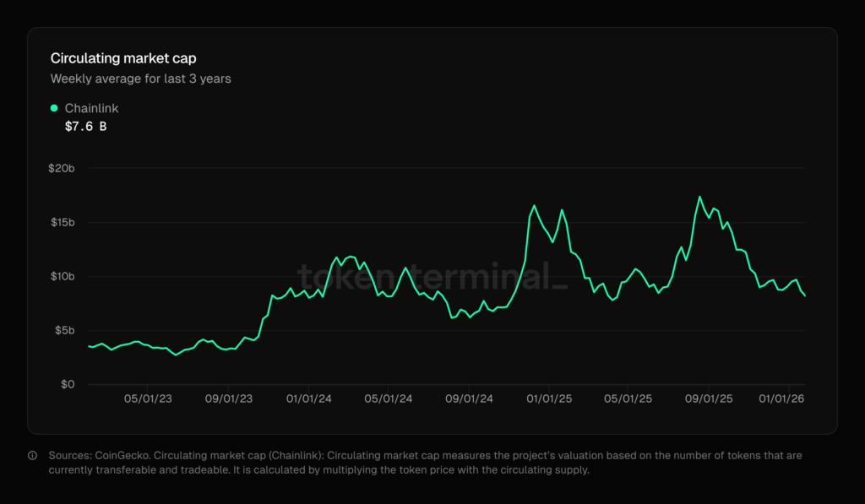This screenshot has height=504, width=865.
Task: Select the 01/01/24 x-axis date label
Action: click(308, 399)
